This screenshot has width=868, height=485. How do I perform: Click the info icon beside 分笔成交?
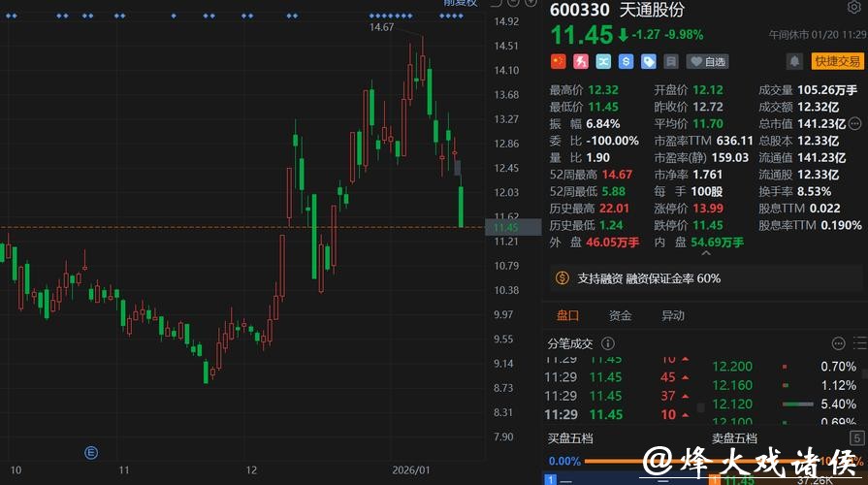(608, 343)
